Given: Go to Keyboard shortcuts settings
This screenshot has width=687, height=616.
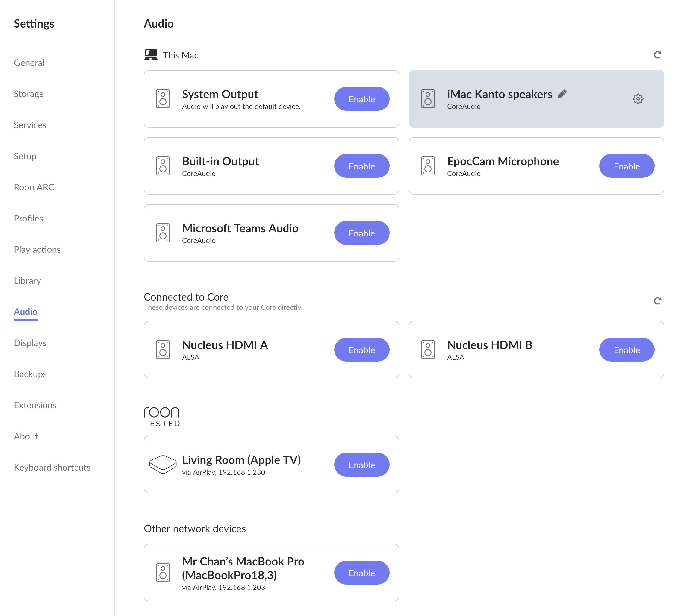Looking at the screenshot, I should point(52,468).
